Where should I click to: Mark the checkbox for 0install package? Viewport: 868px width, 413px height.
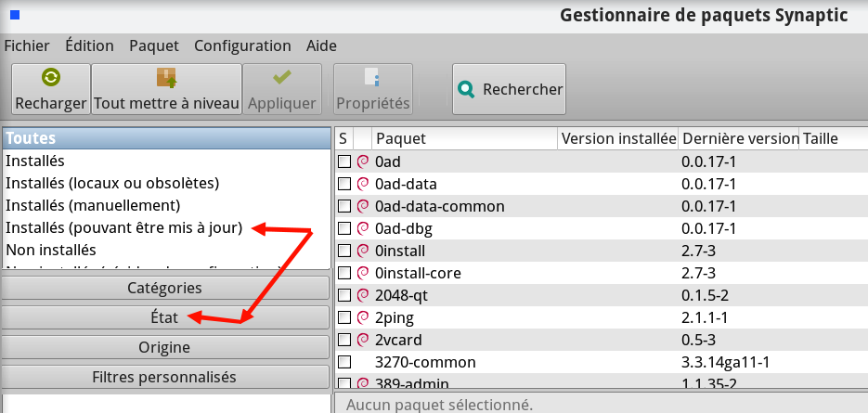pos(344,251)
